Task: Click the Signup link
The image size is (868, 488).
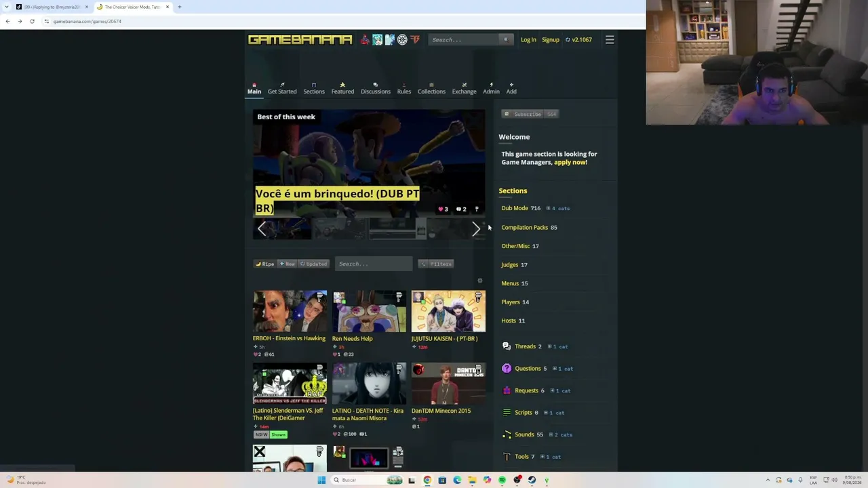Action: click(x=551, y=40)
